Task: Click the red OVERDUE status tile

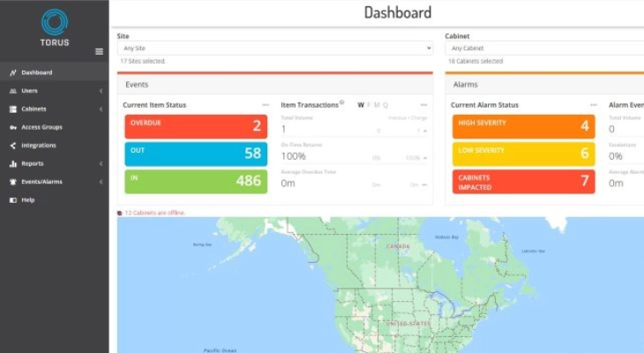Action: tap(195, 125)
